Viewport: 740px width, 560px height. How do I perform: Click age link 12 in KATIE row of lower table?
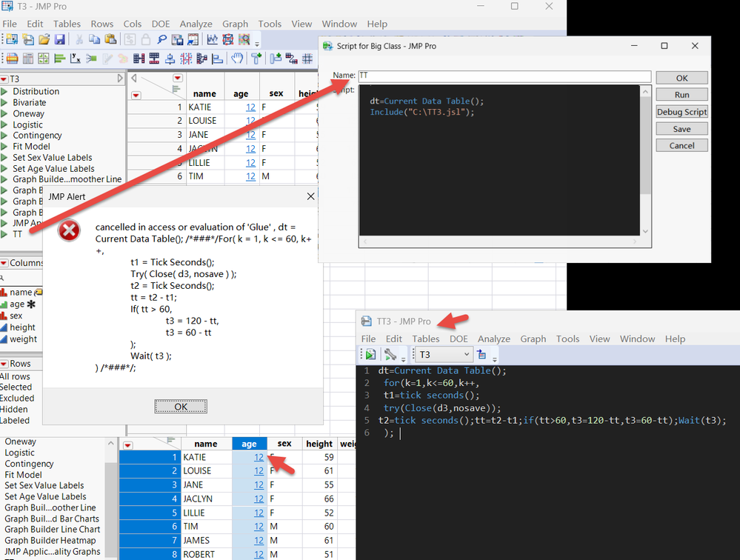coord(259,457)
